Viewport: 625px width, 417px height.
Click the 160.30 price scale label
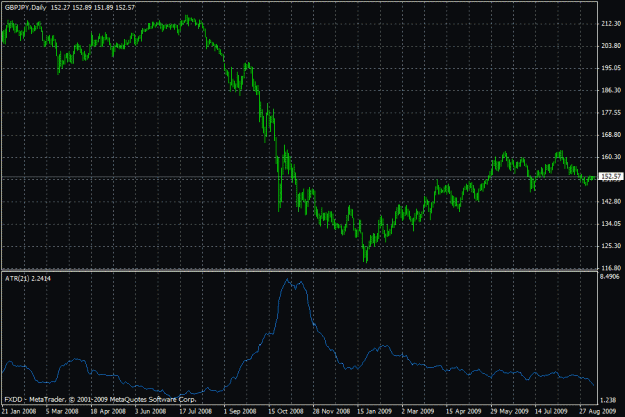coord(611,157)
